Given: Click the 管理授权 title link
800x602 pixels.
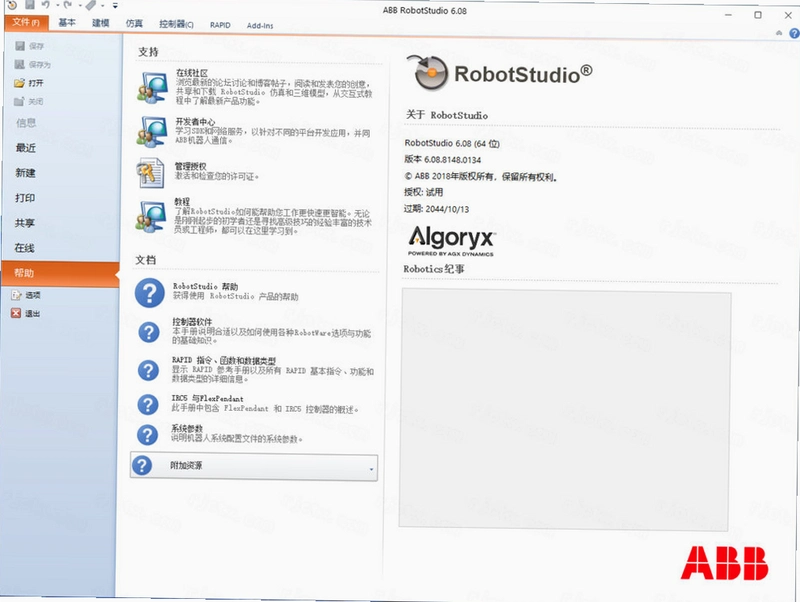Looking at the screenshot, I should pos(191,166).
